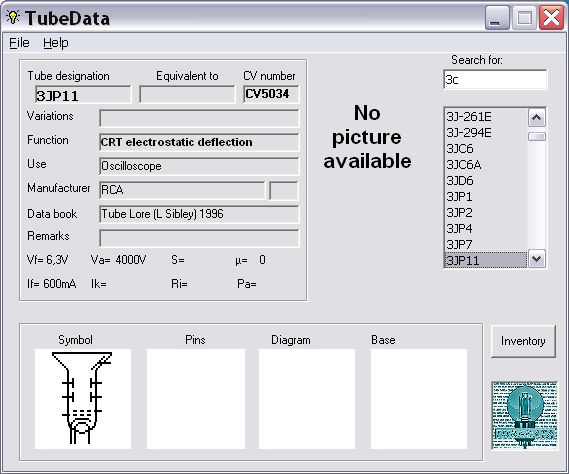Open the File menu
Screen dimensions: 569x474
pyautogui.click(x=19, y=43)
